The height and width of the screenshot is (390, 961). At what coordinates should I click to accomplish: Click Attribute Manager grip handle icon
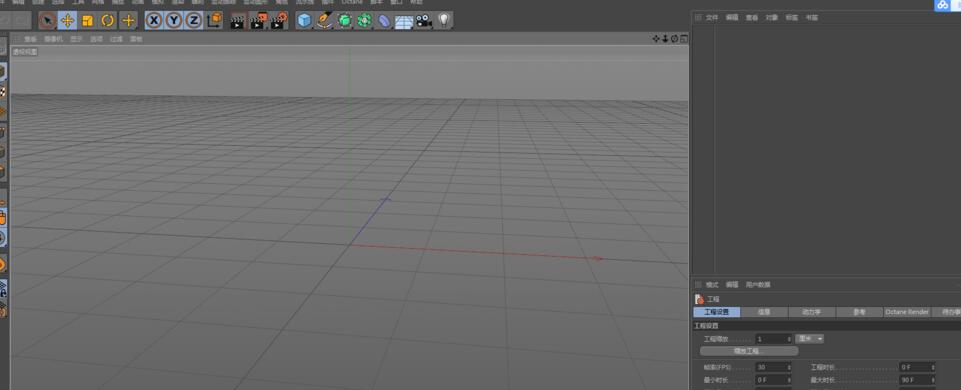pos(698,285)
